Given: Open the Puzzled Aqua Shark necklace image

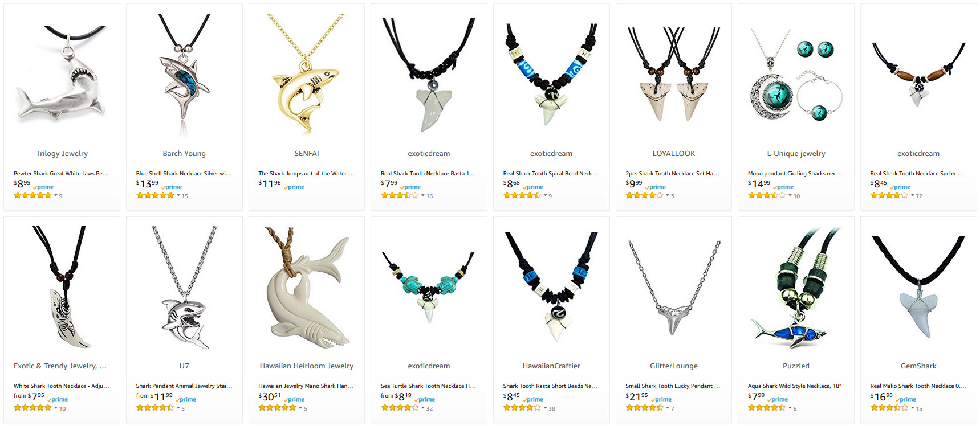Looking at the screenshot, I should tap(796, 288).
